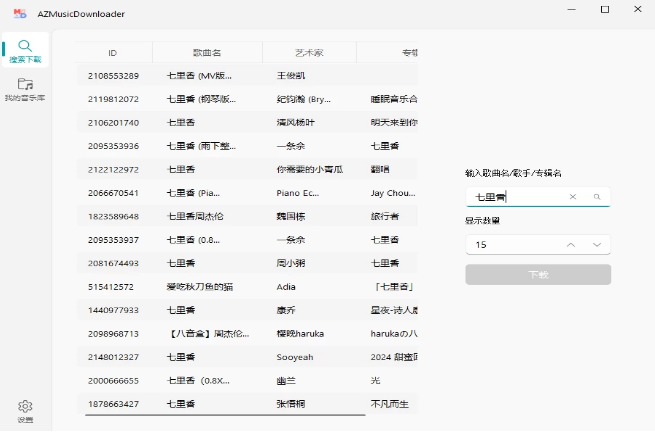The image size is (655, 433).
Task: Select row with ID 2122122972
Action: [247, 169]
